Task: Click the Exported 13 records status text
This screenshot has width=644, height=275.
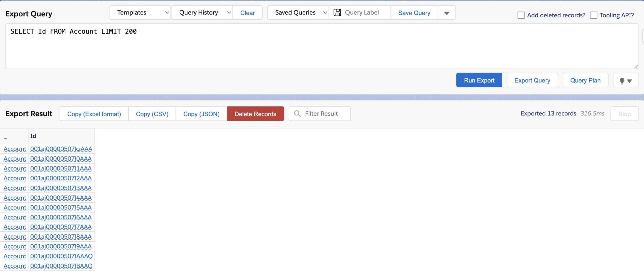Action: pos(548,114)
